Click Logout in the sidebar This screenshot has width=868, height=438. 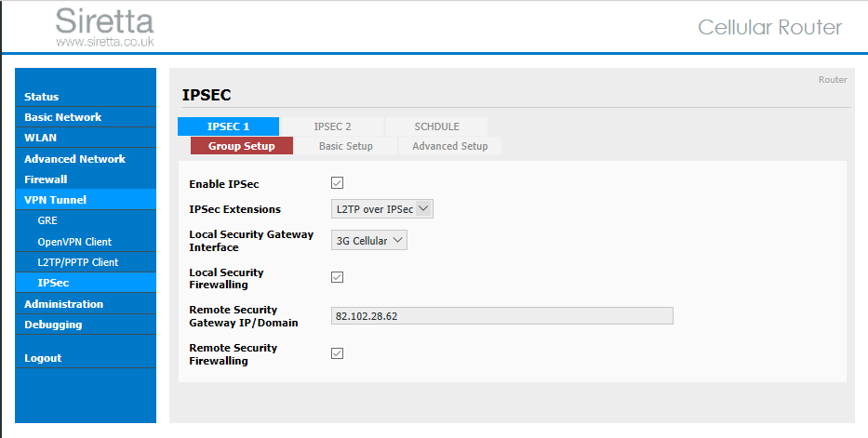pyautogui.click(x=86, y=358)
